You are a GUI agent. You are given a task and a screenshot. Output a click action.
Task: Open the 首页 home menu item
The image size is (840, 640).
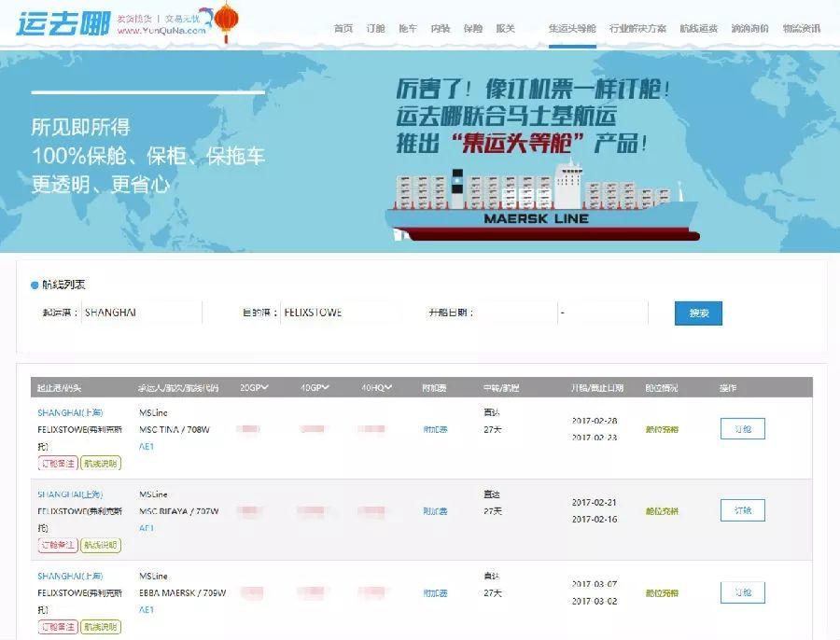pyautogui.click(x=343, y=28)
